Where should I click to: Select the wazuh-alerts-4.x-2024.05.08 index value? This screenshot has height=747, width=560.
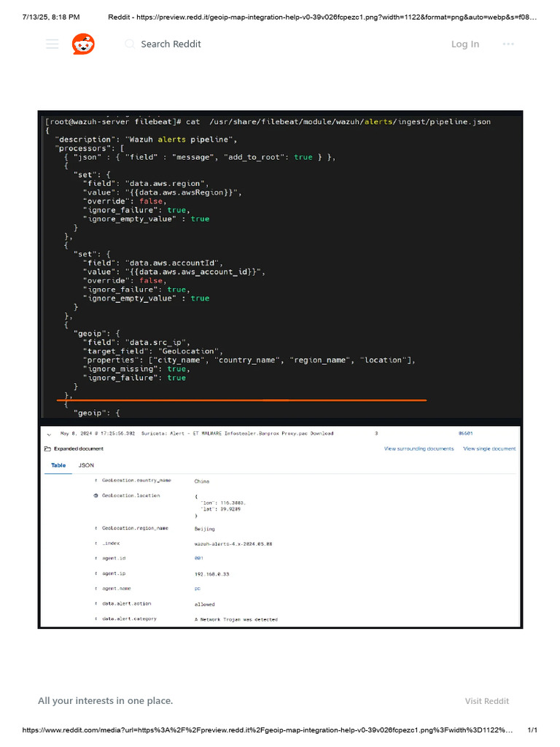[x=233, y=543]
